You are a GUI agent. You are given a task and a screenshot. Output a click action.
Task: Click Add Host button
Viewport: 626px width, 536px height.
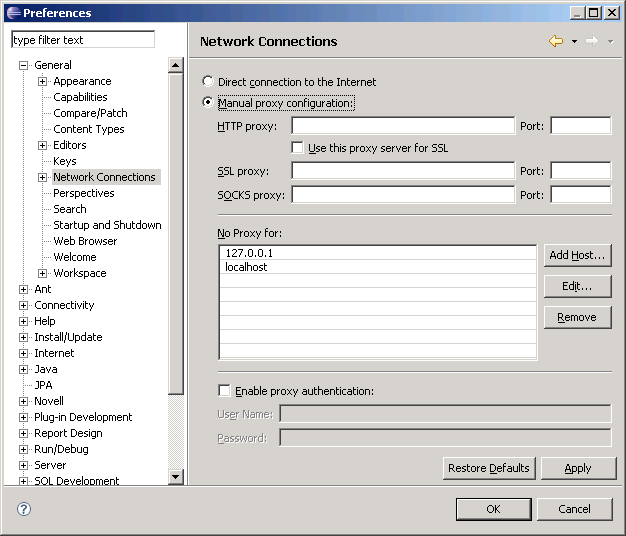point(577,255)
